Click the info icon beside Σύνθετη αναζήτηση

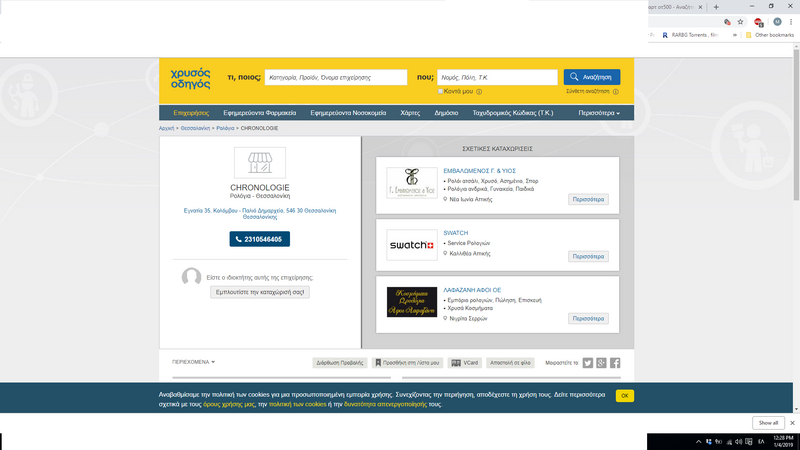(x=616, y=92)
